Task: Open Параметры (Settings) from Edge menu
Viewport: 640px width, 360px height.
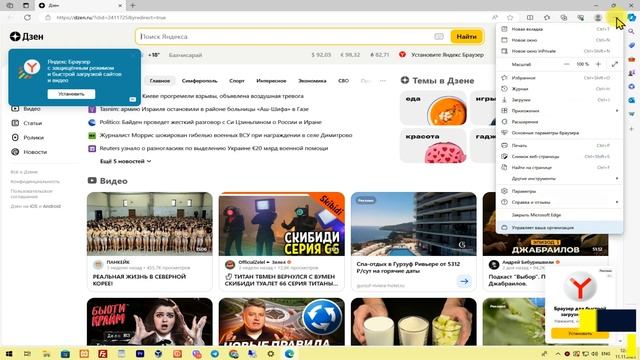Action: [559, 191]
